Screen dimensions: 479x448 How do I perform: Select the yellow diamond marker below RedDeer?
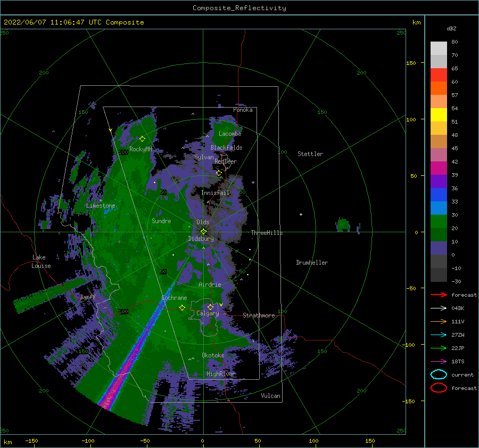[x=219, y=173]
